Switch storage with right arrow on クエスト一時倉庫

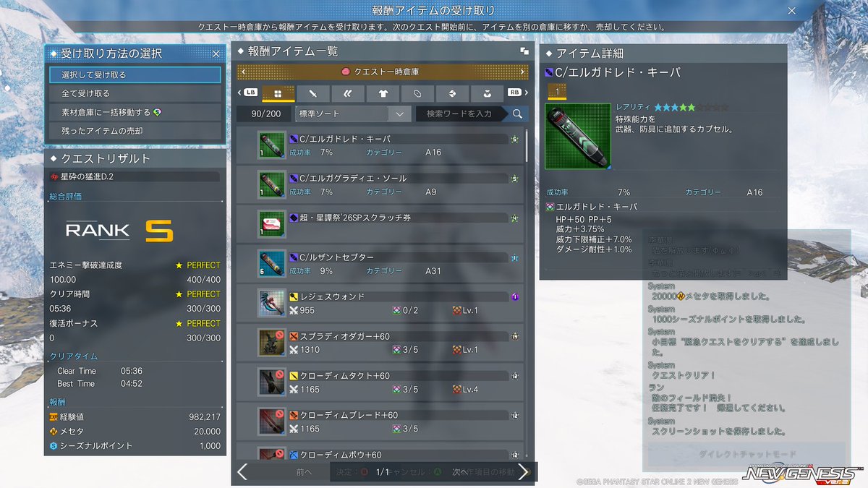tap(522, 72)
